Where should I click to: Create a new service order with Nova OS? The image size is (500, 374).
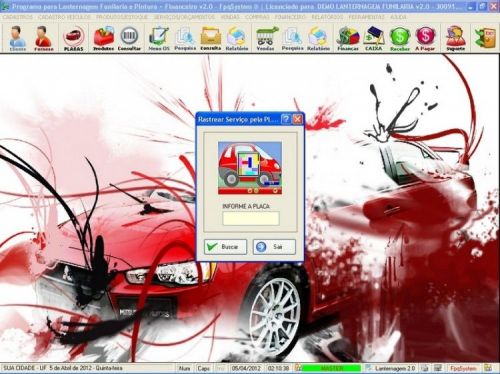[159, 39]
